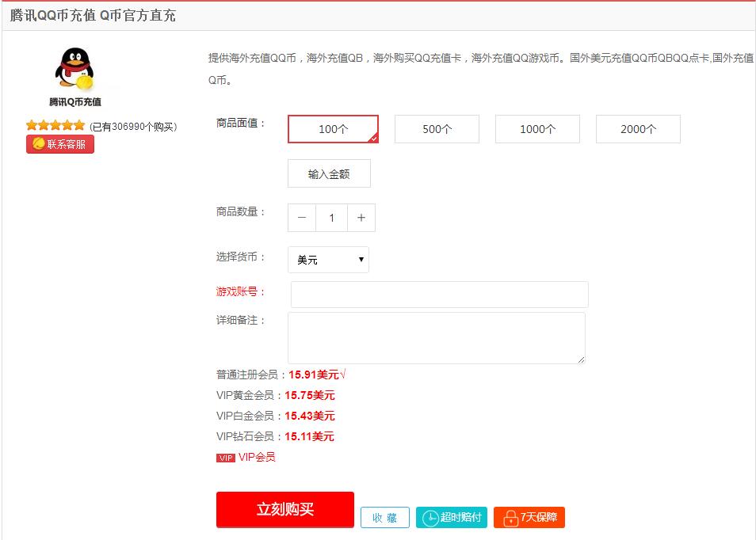Click the 已有306990个购买 purchase count
Screen dimensions: 756x540
pyautogui.click(x=134, y=127)
